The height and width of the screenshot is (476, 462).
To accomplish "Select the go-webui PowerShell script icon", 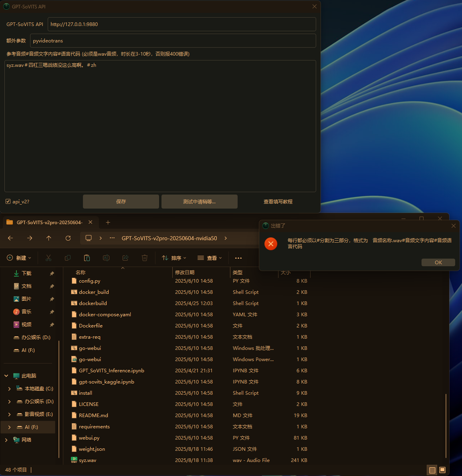I will pos(74,359).
